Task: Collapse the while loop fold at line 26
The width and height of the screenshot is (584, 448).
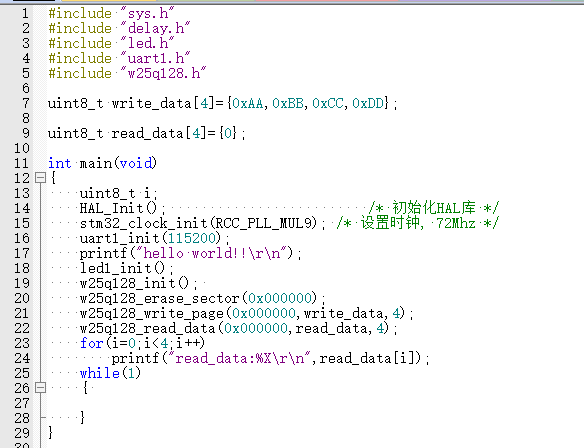Action: point(40,388)
